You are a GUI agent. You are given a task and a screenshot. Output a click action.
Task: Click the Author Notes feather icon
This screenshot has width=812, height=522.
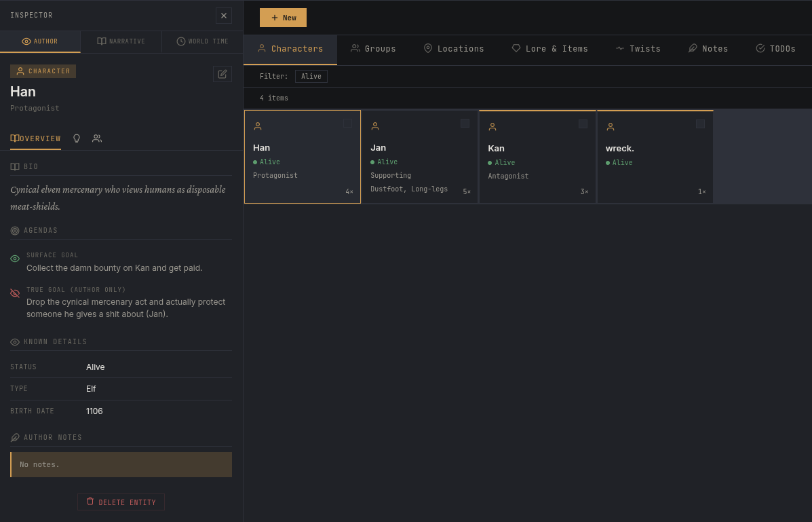click(x=15, y=438)
